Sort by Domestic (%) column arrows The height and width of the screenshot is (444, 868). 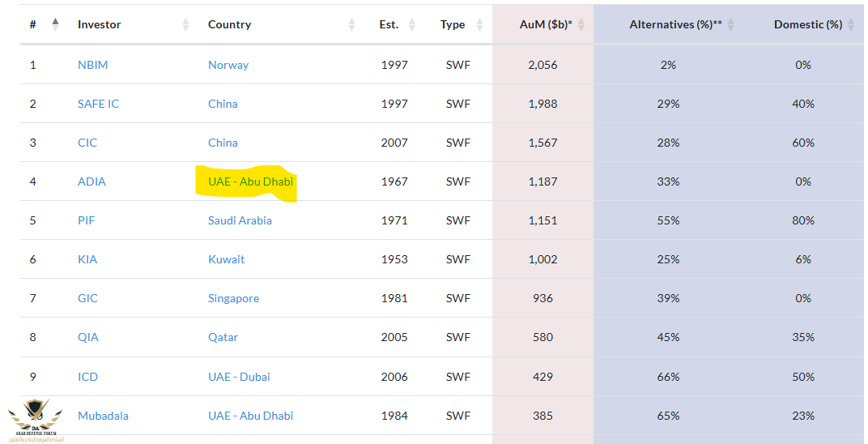(x=851, y=24)
